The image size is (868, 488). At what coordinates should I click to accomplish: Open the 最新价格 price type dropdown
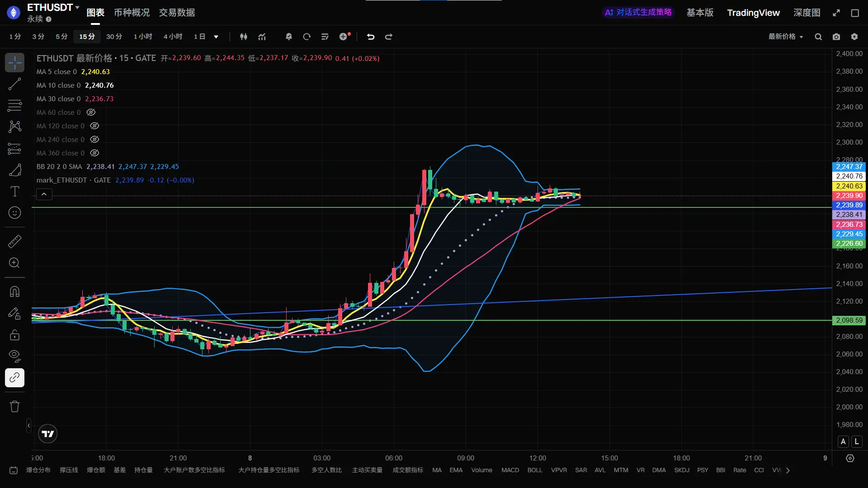point(786,37)
